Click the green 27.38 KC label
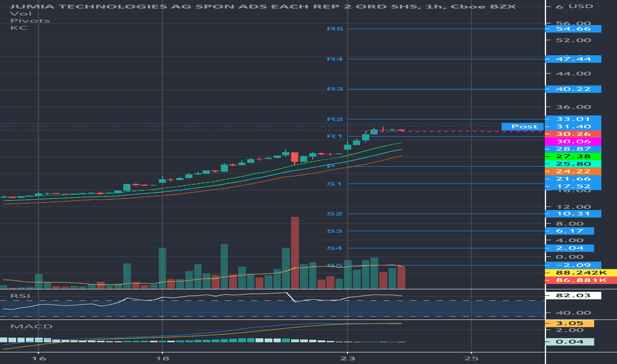The image size is (617, 364). click(573, 156)
